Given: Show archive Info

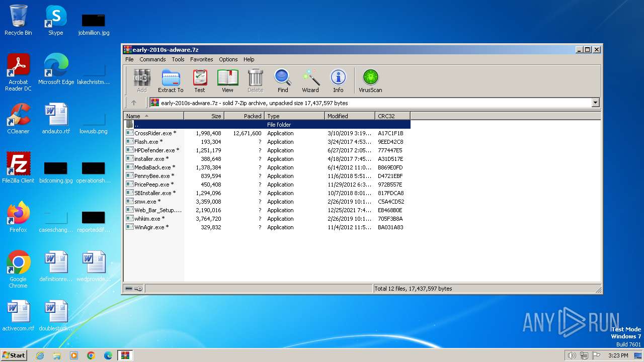Looking at the screenshot, I should [x=338, y=81].
